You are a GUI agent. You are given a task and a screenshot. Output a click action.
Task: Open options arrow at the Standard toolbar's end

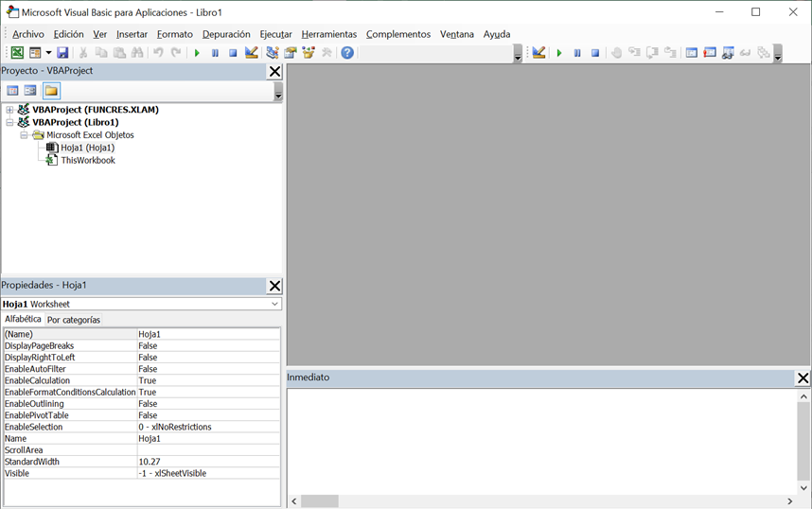pos(518,53)
